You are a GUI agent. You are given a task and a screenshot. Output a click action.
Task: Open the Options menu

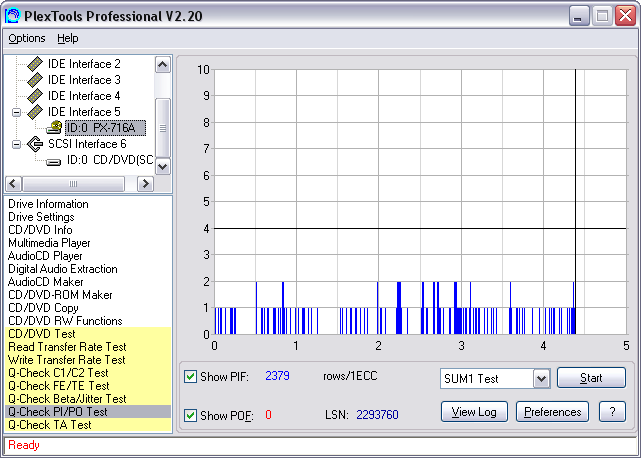27,38
